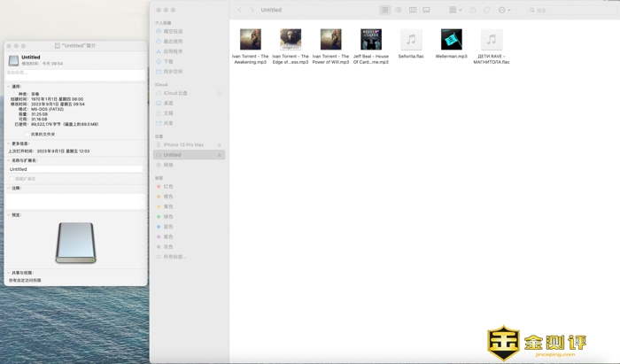Select the 红色 tag in sidebar

coord(168,187)
